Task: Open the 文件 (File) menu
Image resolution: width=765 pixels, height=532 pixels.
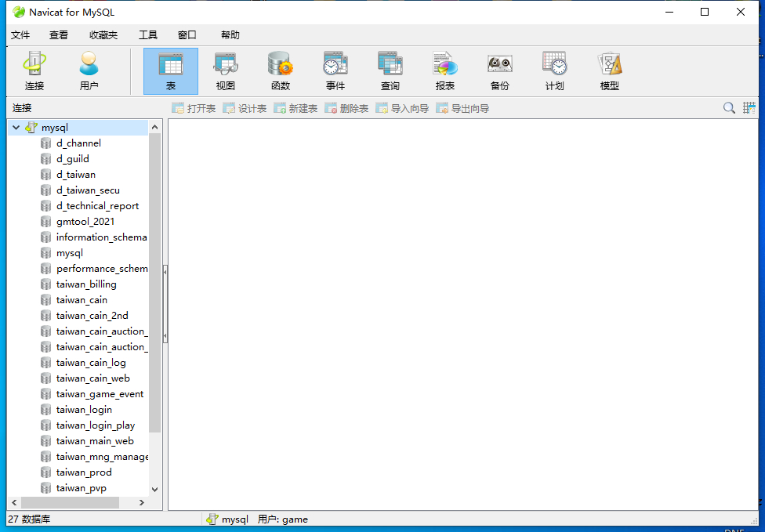Action: tap(20, 35)
